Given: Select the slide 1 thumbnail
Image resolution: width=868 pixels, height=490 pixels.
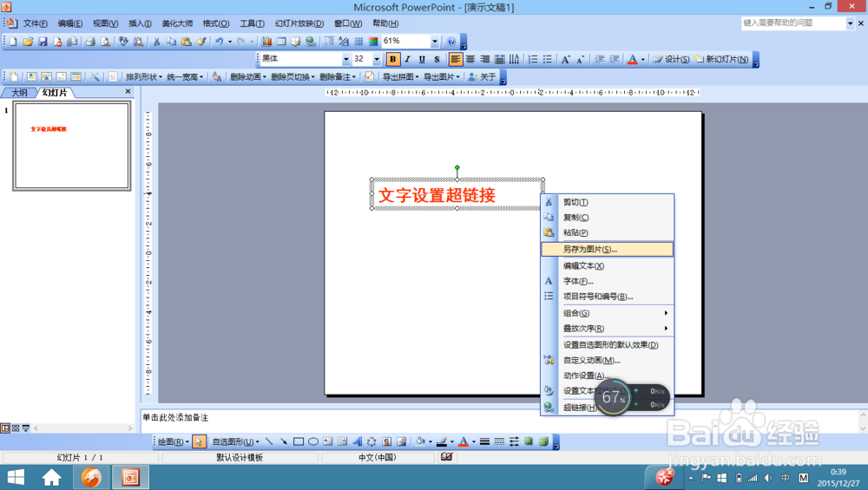Looking at the screenshot, I should point(72,147).
